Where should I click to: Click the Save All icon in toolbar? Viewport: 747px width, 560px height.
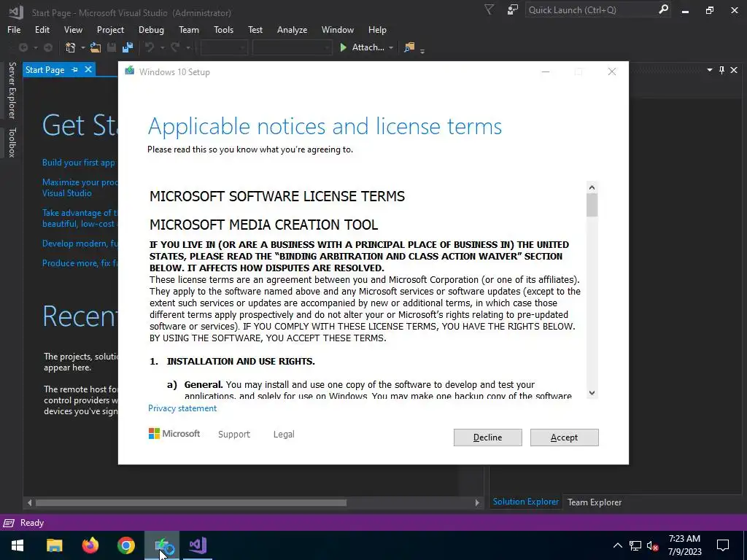coord(127,47)
